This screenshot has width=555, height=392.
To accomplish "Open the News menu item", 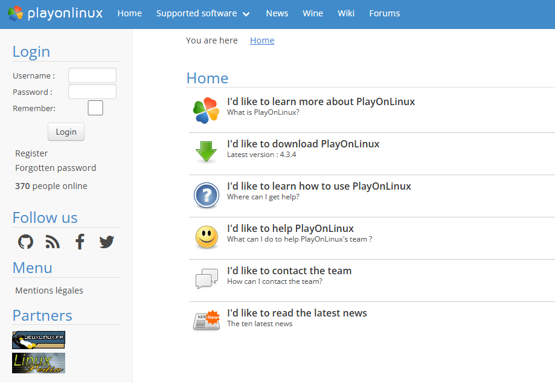I will [277, 13].
